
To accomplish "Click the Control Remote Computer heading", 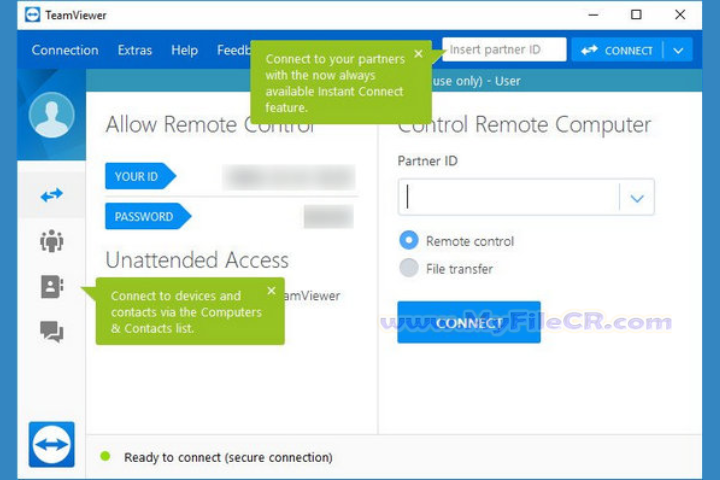I will click(x=524, y=125).
